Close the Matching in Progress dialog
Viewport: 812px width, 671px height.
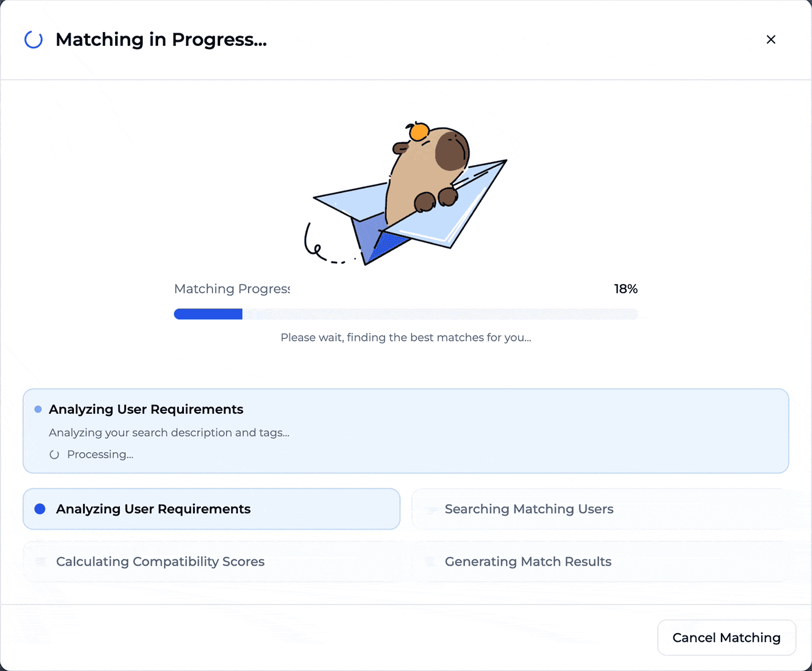771,40
